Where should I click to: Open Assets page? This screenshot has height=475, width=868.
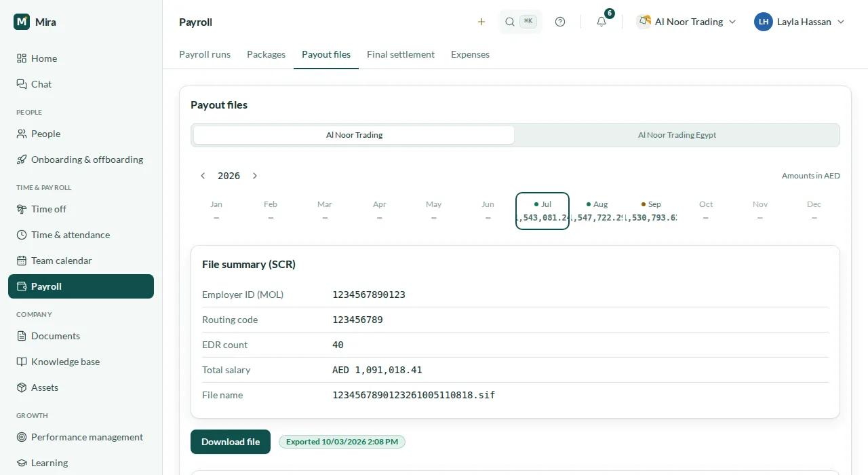coord(81,387)
